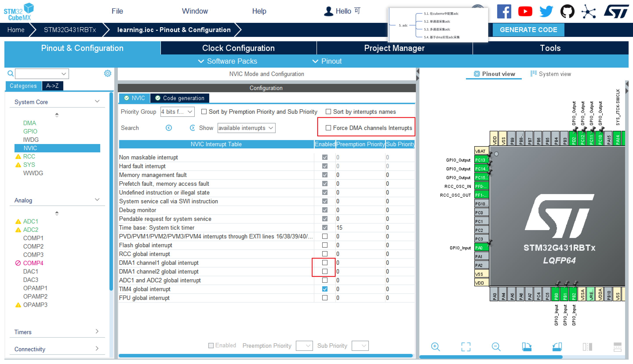Click the GENERATE CODE button
This screenshot has height=364, width=633.
[528, 30]
